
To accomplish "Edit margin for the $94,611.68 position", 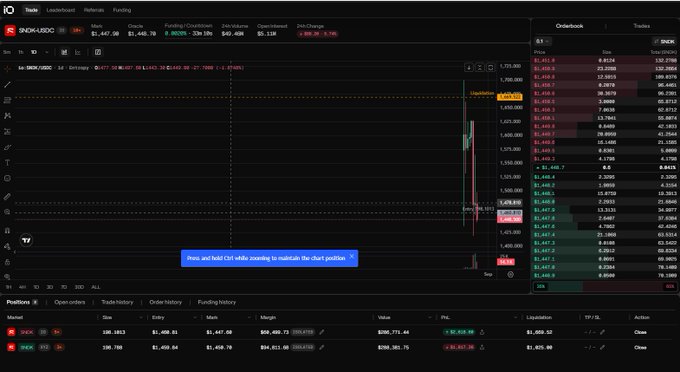I will (321, 347).
